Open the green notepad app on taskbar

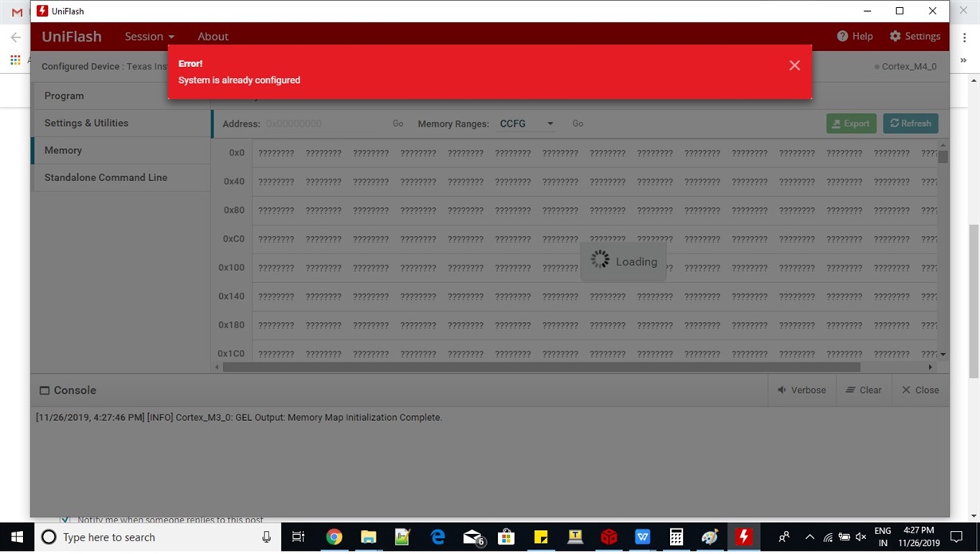402,537
